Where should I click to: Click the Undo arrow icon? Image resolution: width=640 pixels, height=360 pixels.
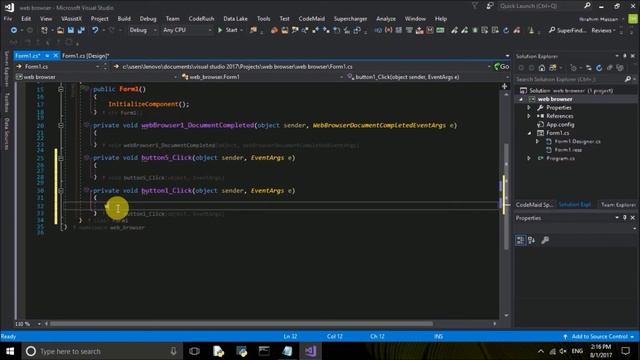pyautogui.click(x=95, y=30)
